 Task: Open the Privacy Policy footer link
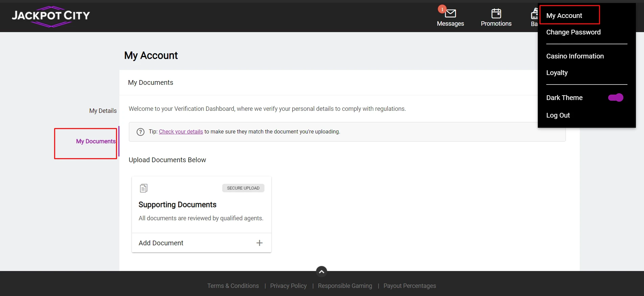pos(289,286)
